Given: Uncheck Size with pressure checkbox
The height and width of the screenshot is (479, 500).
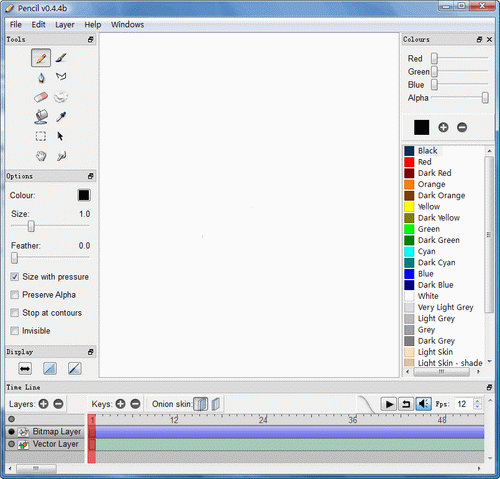Looking at the screenshot, I should click(14, 277).
